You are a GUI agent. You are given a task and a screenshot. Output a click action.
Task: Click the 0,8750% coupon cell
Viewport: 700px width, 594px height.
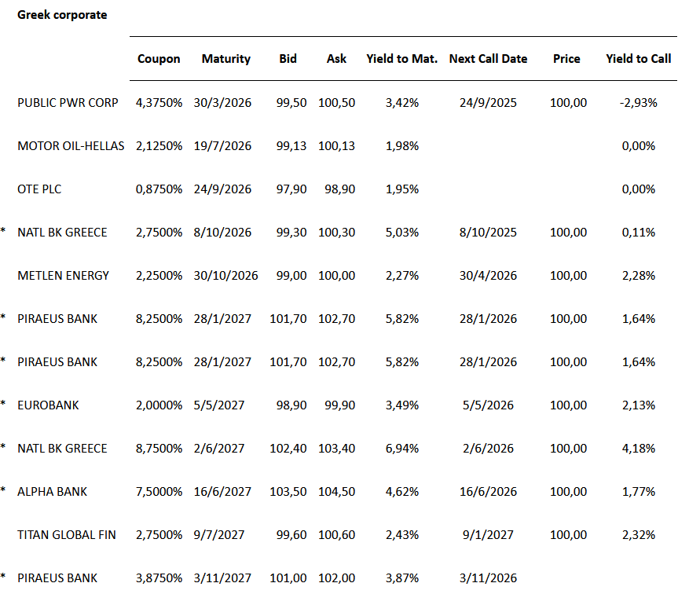(159, 189)
